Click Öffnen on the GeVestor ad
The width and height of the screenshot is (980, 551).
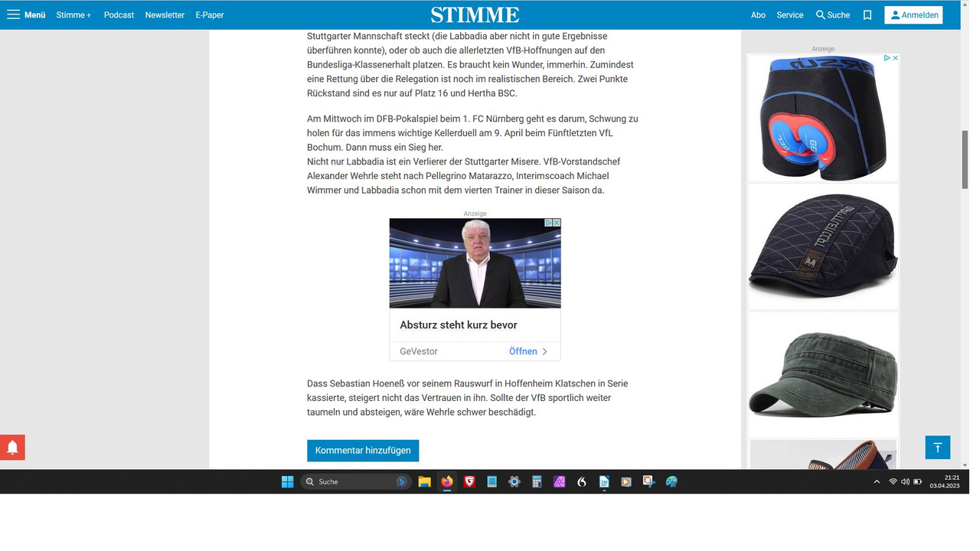528,351
